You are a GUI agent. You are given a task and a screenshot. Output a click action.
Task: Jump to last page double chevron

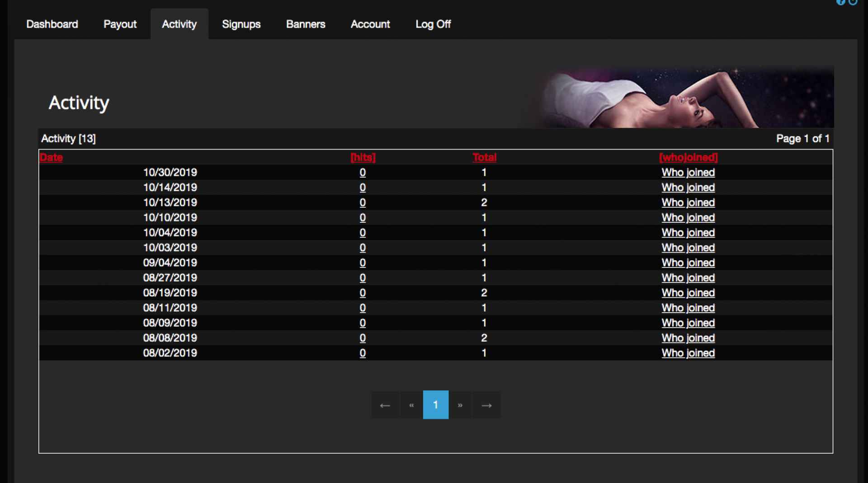[x=460, y=405]
